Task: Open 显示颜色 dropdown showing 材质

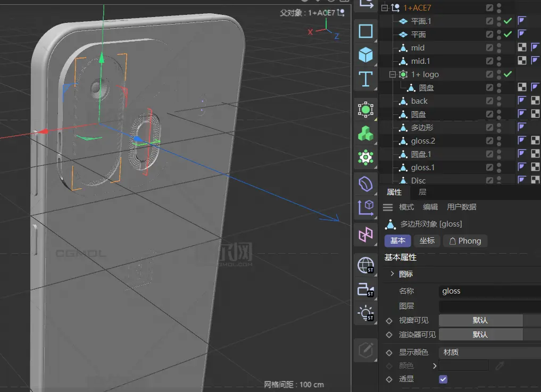Action: click(489, 352)
